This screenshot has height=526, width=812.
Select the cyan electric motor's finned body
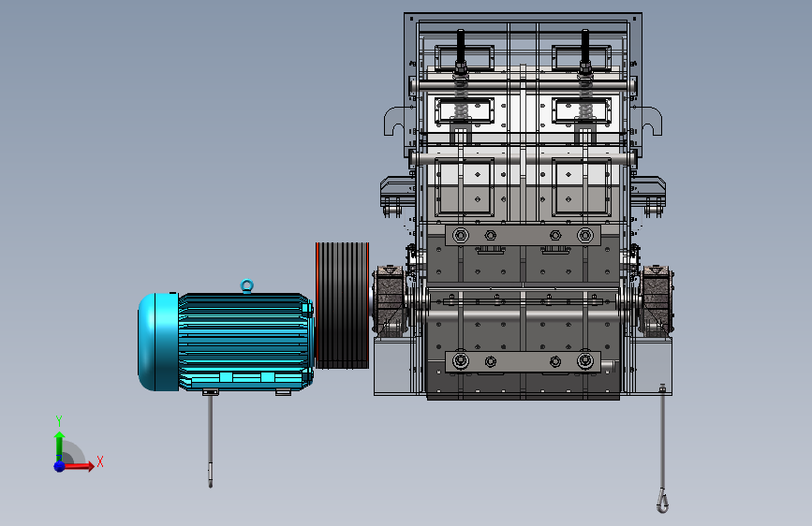coord(245,342)
